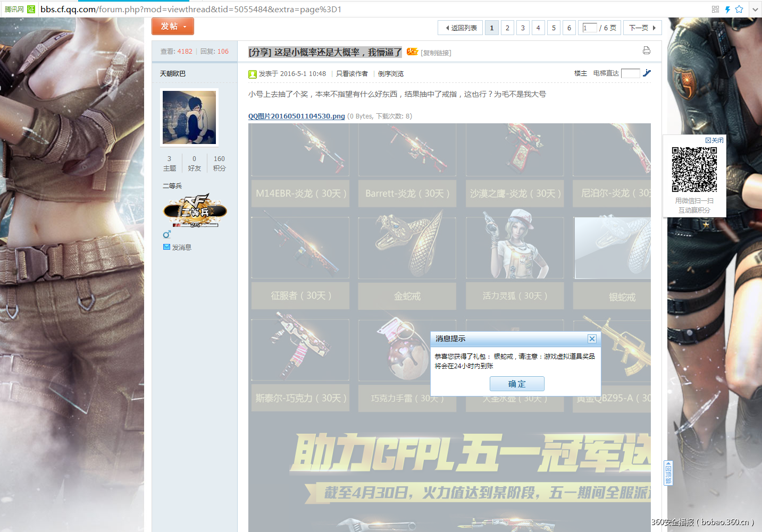Click the printer icon to print the thread
762x532 pixels.
click(x=646, y=50)
